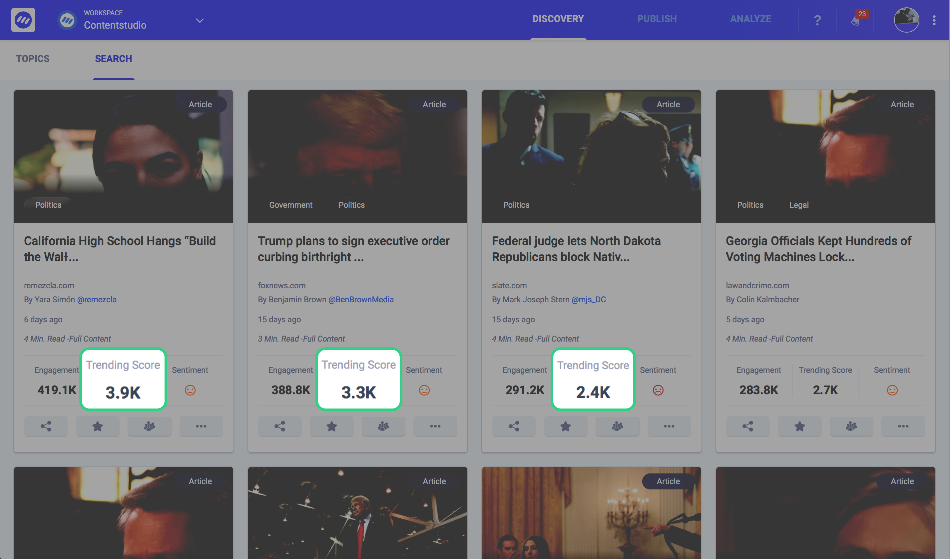Viewport: 950px width, 560px height.
Task: Select the Search sub-tab
Action: (114, 59)
